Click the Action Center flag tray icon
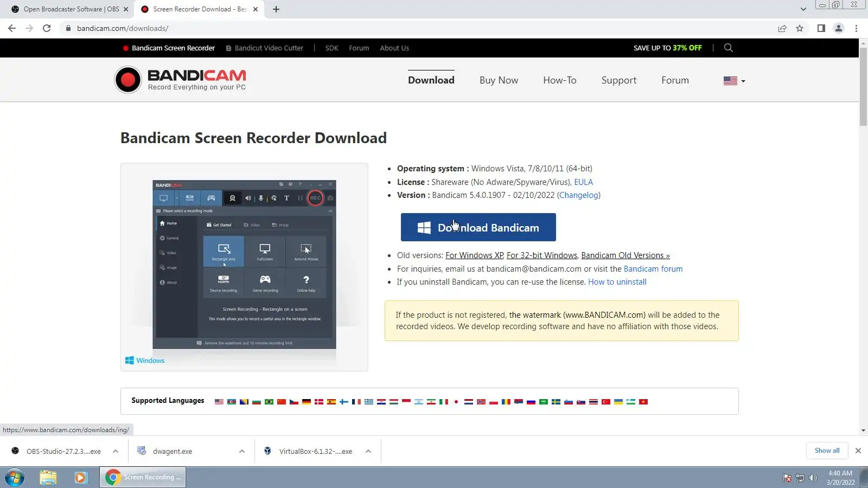Screen dimensions: 868x488 coord(787,478)
